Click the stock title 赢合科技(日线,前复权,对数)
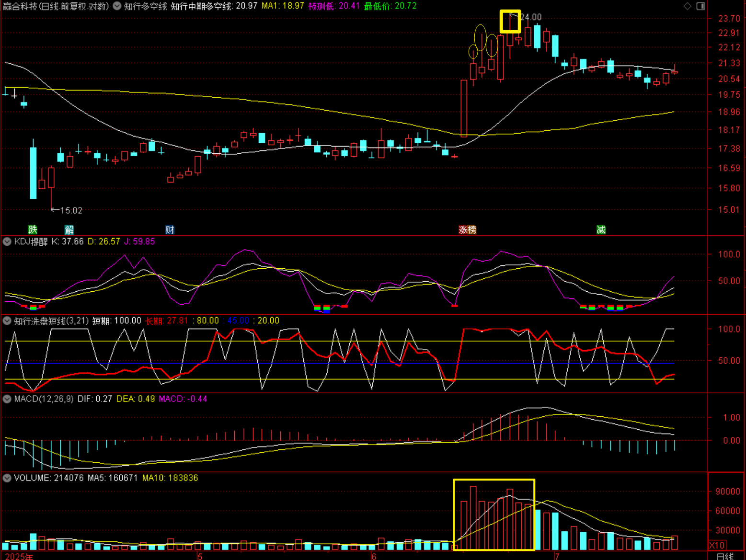 [56, 6]
